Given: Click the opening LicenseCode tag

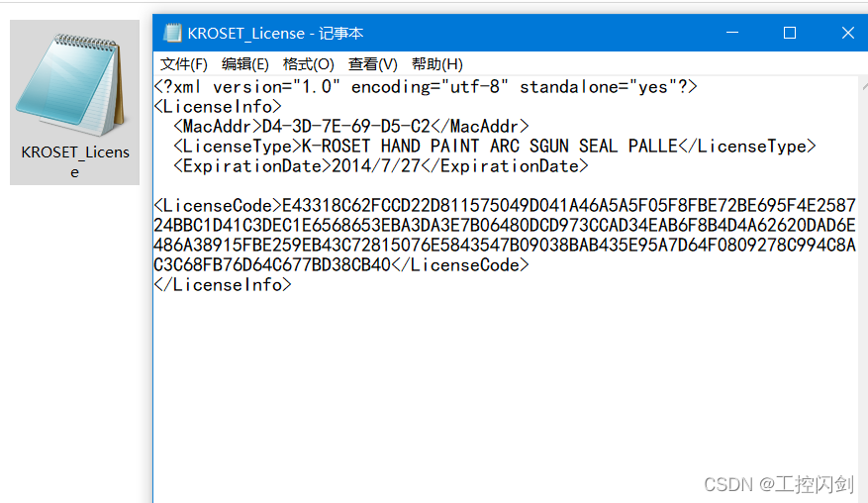Looking at the screenshot, I should [218, 206].
